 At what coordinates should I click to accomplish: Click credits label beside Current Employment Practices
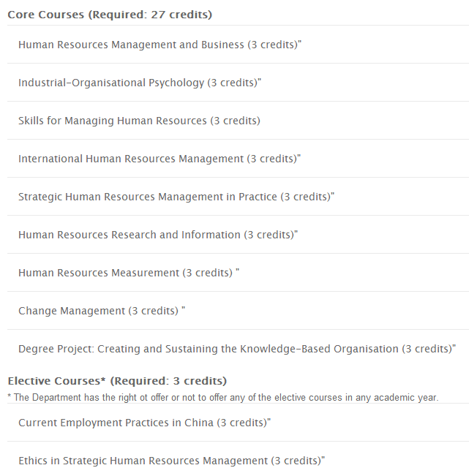pyautogui.click(x=242, y=422)
